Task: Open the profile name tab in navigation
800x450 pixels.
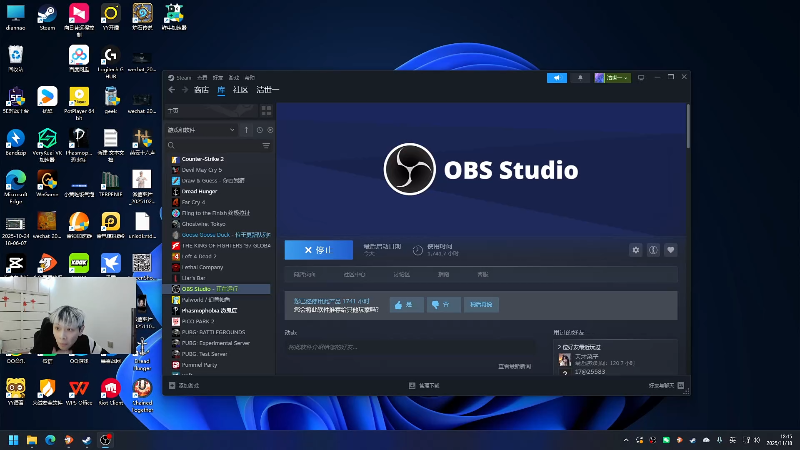Action: (268, 90)
